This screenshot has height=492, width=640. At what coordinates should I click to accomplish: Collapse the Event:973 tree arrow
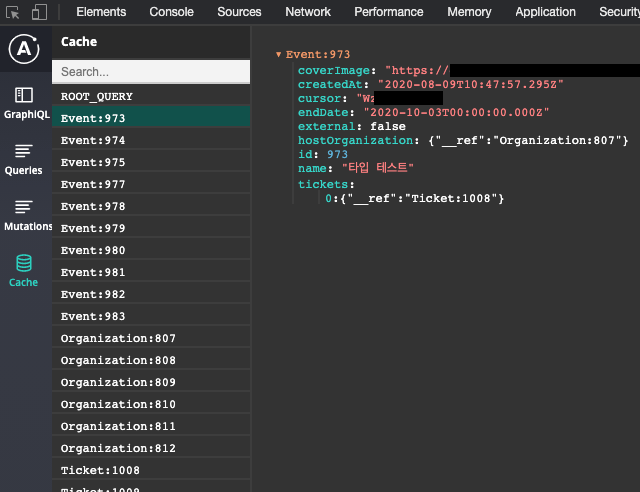click(278, 54)
